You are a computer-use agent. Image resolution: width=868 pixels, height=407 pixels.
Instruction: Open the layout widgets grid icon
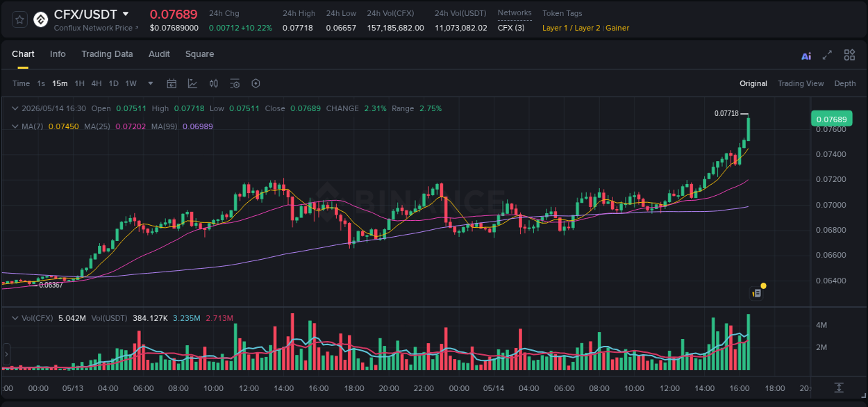coord(849,55)
